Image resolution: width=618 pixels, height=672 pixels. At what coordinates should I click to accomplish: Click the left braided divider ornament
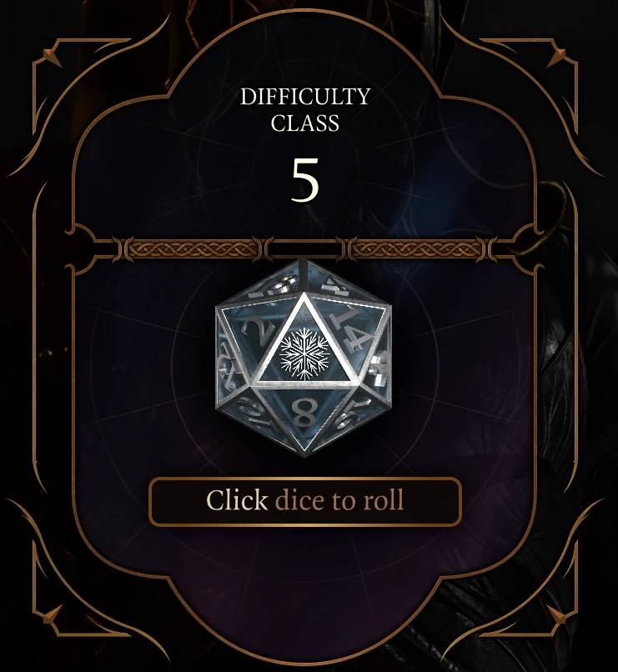(x=193, y=249)
